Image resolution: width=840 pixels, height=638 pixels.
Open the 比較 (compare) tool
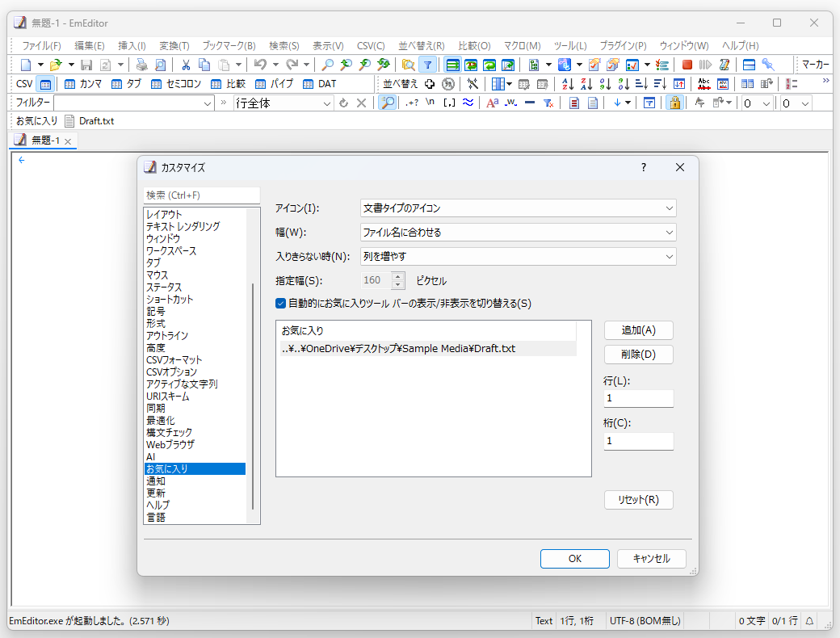(225, 84)
